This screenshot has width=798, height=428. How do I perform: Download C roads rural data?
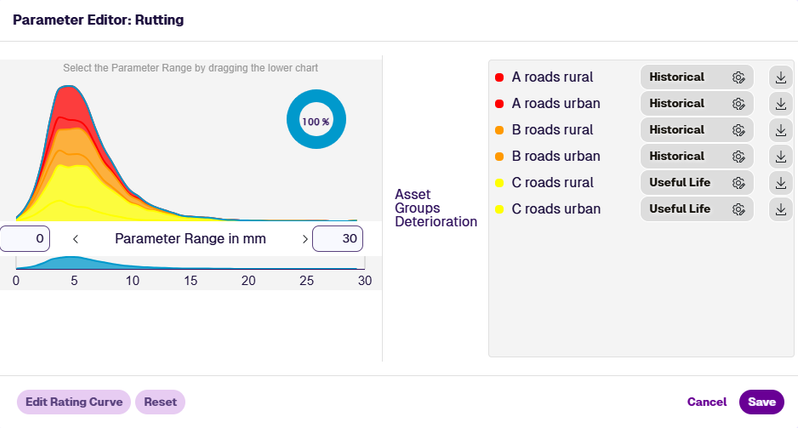pos(781,183)
